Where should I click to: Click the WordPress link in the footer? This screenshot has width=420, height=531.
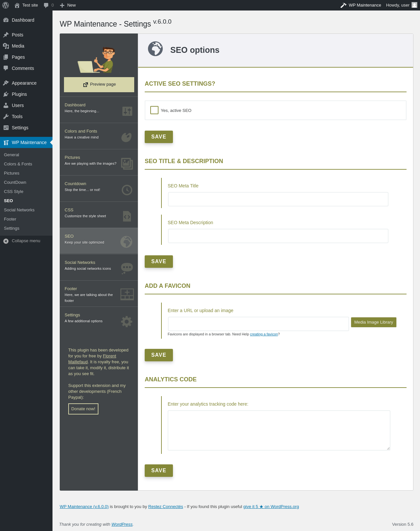122,524
